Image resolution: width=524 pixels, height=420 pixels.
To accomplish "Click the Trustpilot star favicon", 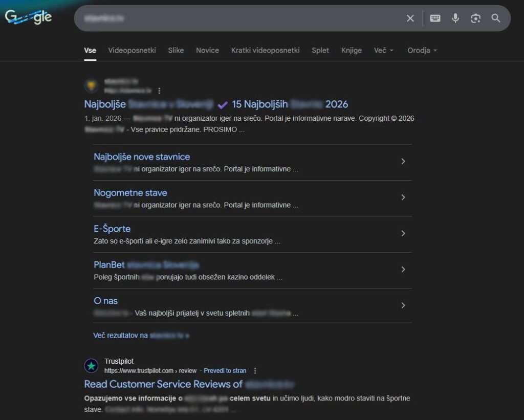I will coord(91,366).
